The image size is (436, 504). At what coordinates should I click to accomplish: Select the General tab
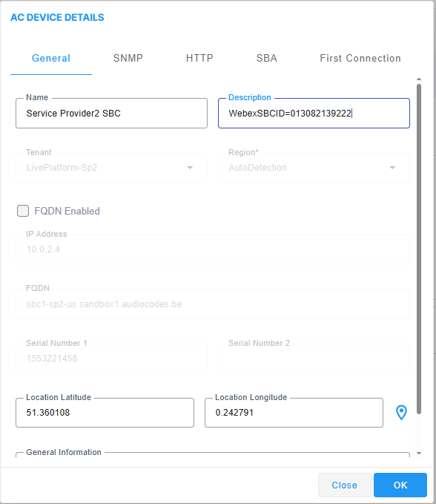51,58
